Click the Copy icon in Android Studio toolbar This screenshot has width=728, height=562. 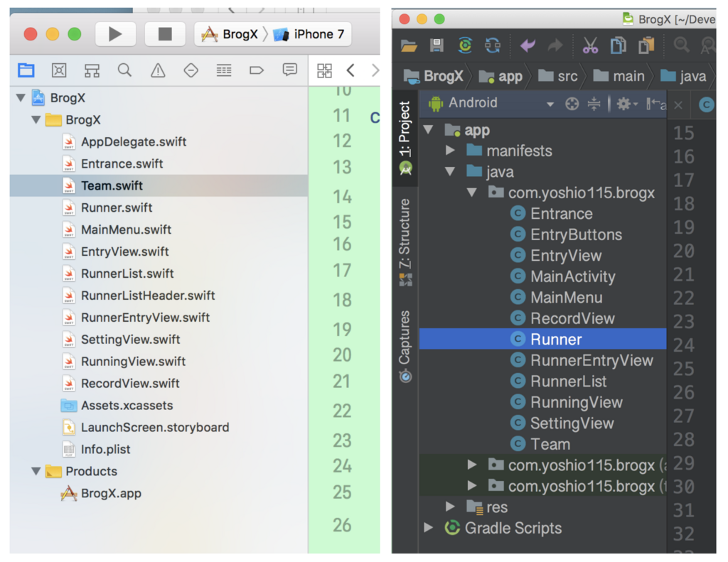pos(618,45)
